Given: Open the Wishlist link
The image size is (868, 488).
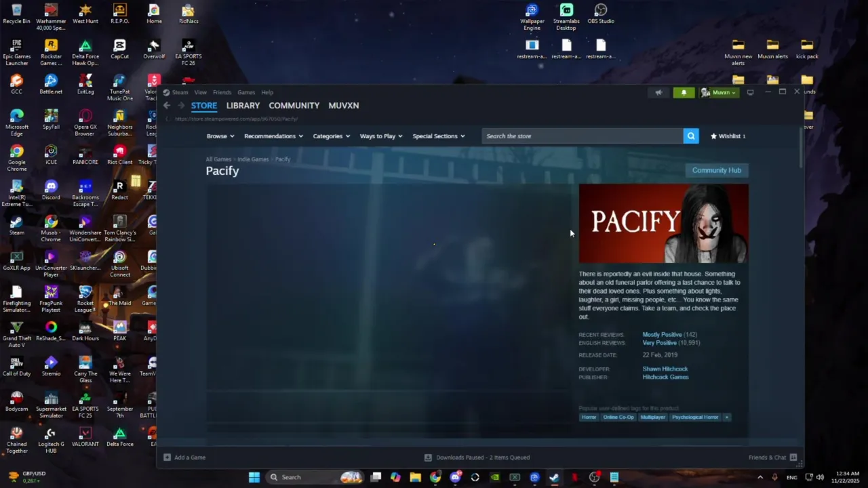Looking at the screenshot, I should point(728,136).
